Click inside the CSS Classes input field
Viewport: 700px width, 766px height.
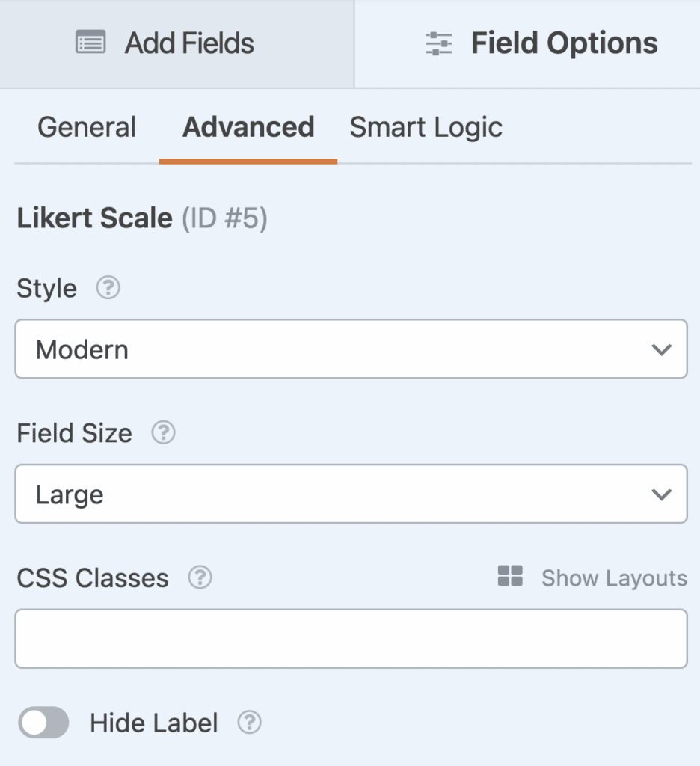[x=350, y=638]
